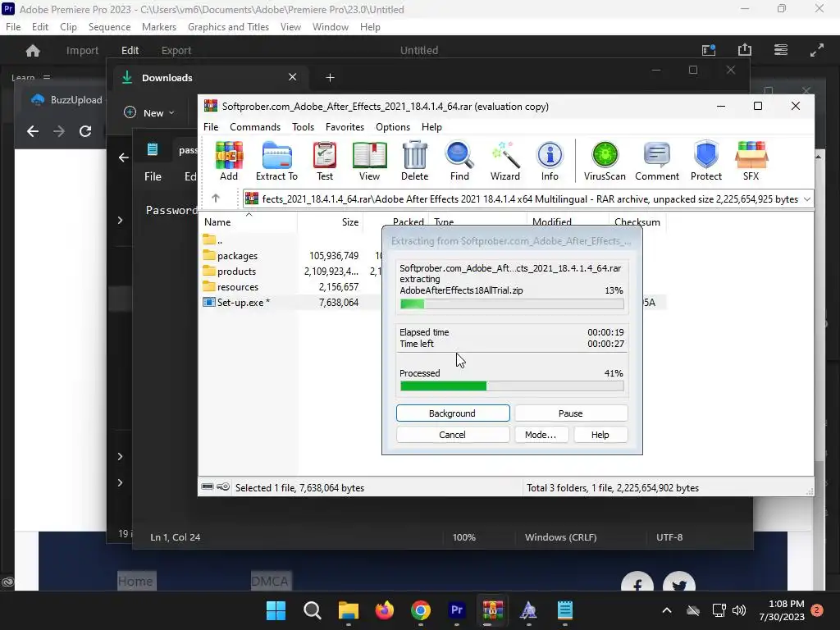Open Premiere Graphics and Titles menu
The width and height of the screenshot is (840, 630).
click(x=228, y=27)
